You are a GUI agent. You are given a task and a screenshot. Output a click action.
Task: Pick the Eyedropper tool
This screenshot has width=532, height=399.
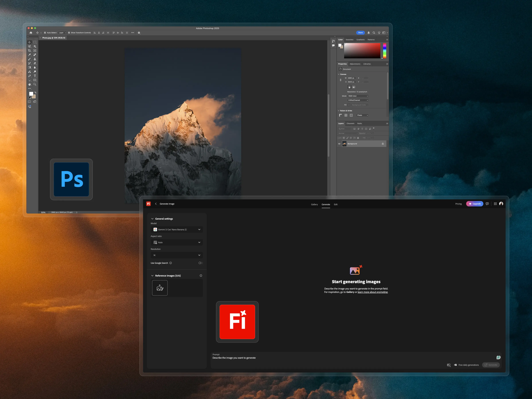30,55
